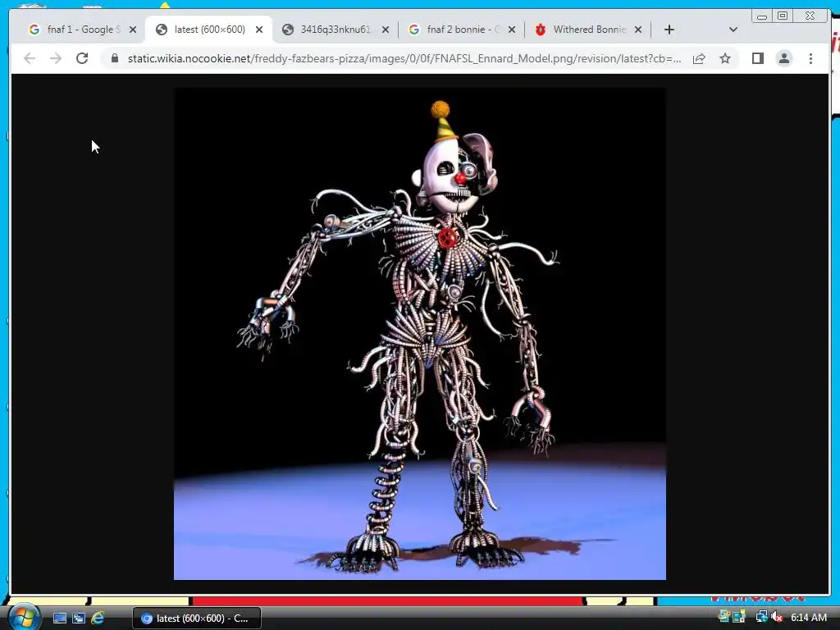Close the Withered Bonnie tab

click(638, 30)
